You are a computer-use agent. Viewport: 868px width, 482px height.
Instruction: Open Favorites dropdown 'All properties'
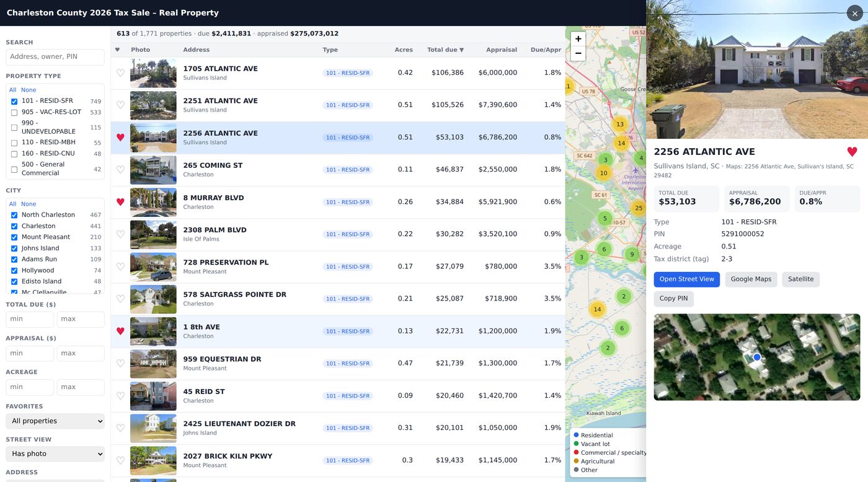(55, 421)
